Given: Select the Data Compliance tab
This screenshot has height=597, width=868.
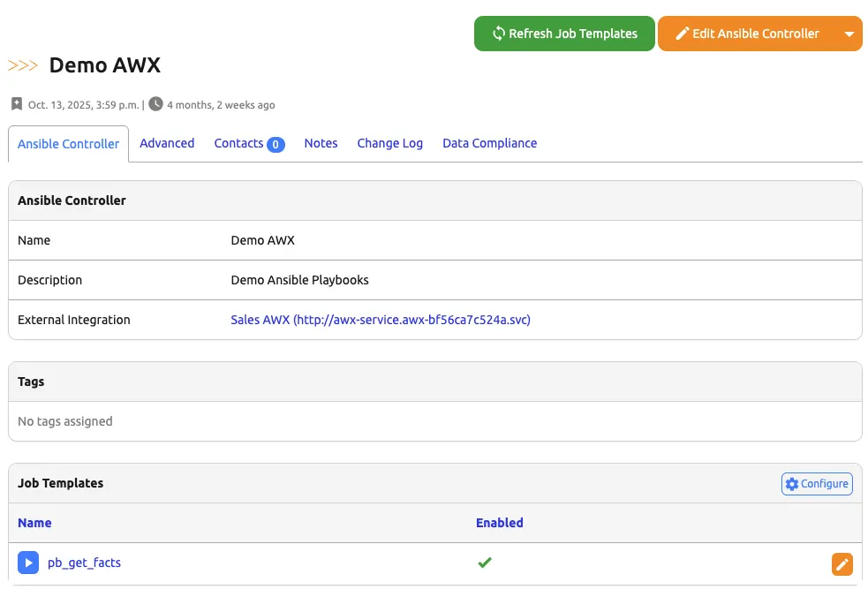Looking at the screenshot, I should click(489, 143).
